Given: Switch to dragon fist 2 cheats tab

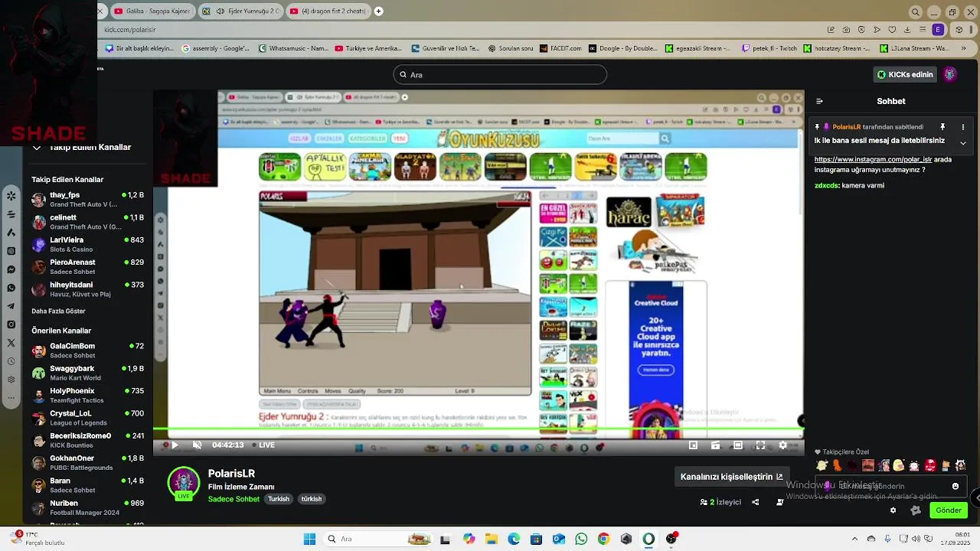Looking at the screenshot, I should coord(328,11).
